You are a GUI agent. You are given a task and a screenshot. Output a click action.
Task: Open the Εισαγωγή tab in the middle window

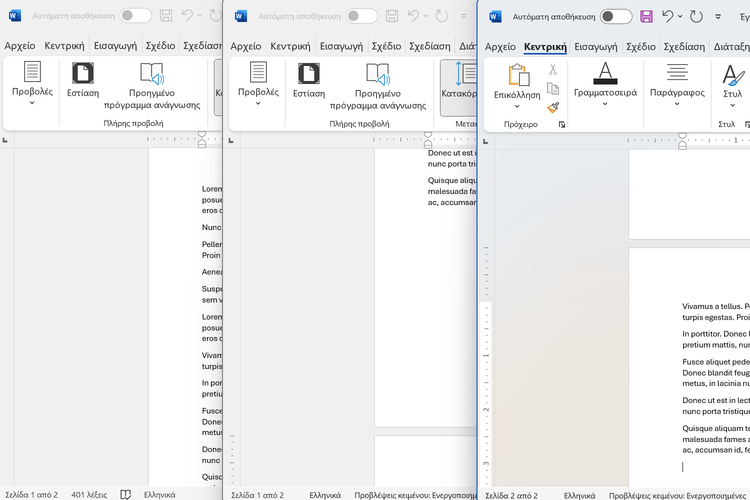(341, 46)
